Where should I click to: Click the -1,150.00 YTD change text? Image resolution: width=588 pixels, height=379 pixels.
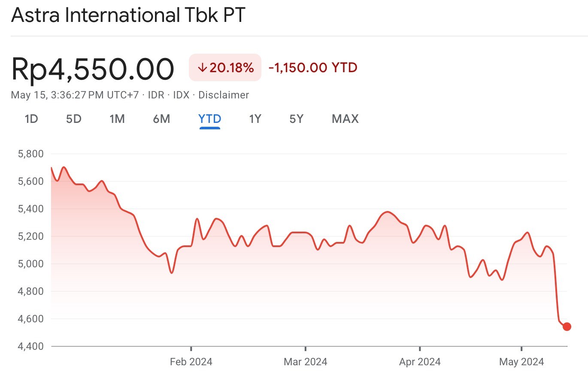pyautogui.click(x=313, y=67)
